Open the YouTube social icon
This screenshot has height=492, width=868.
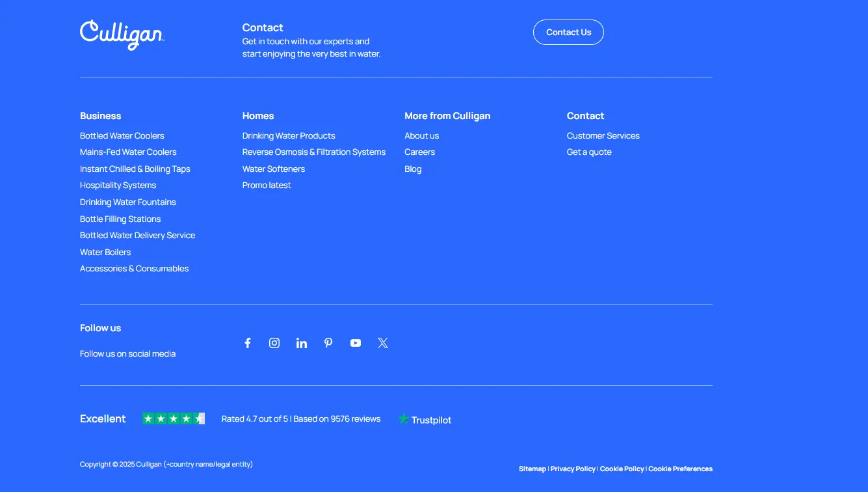[356, 343]
